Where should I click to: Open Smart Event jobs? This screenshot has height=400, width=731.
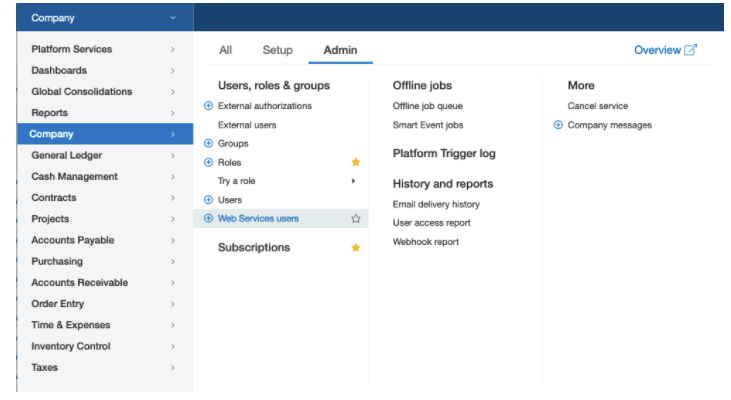coord(428,125)
